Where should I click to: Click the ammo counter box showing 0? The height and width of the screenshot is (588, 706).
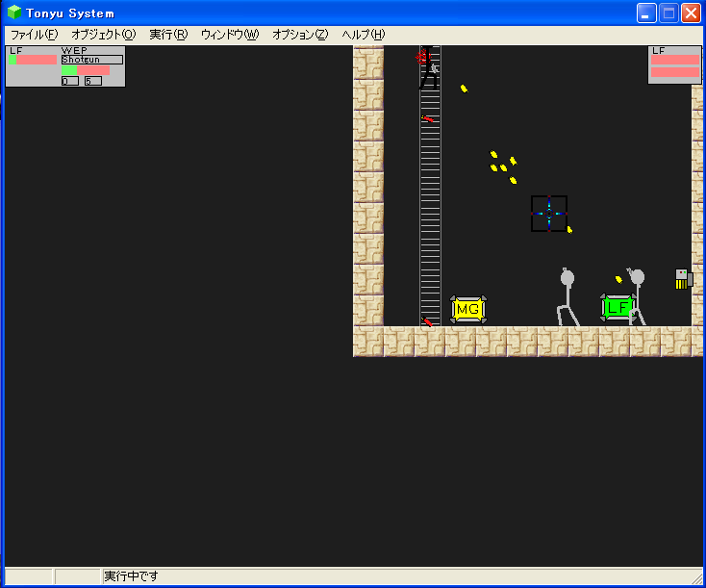[70, 81]
